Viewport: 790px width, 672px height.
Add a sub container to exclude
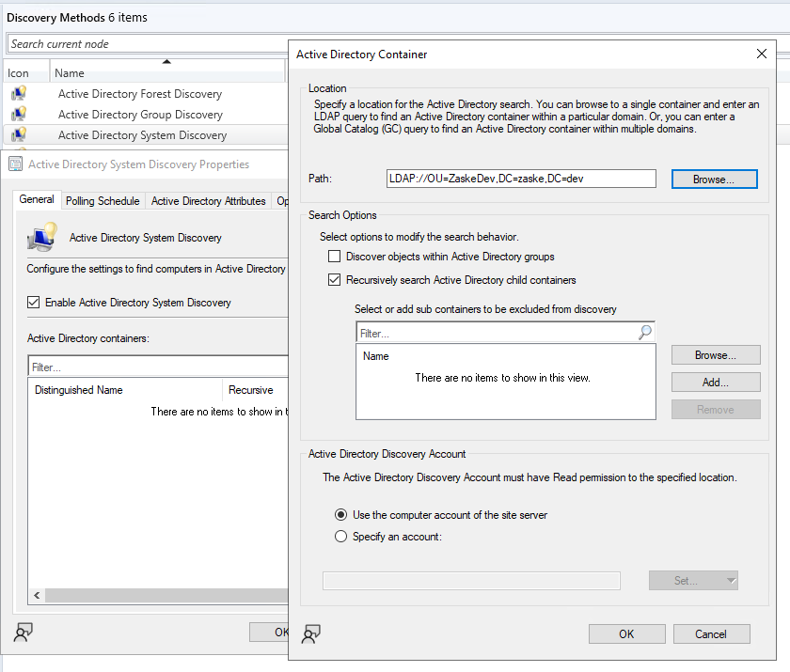coord(716,382)
